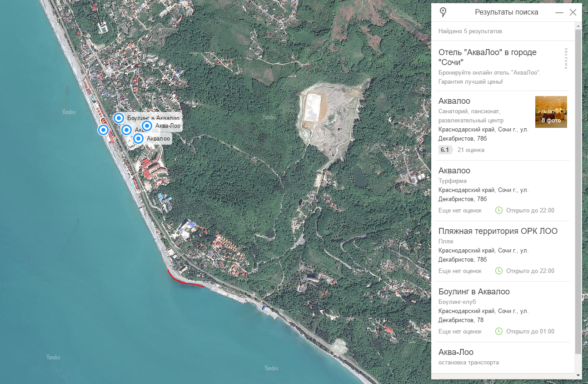Click the clock icon in the Пляж result

pos(499,271)
